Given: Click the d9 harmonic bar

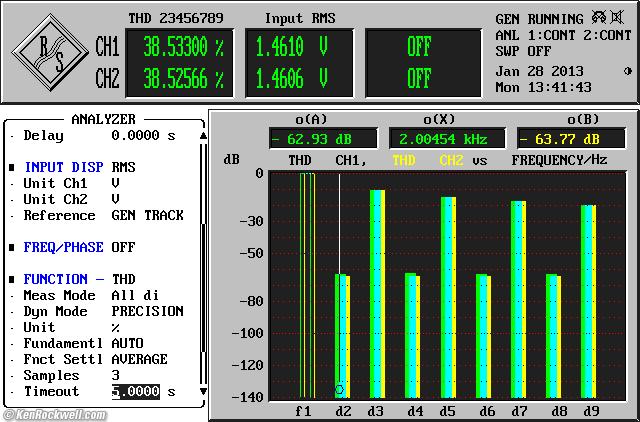Looking at the screenshot, I should pos(589,302).
